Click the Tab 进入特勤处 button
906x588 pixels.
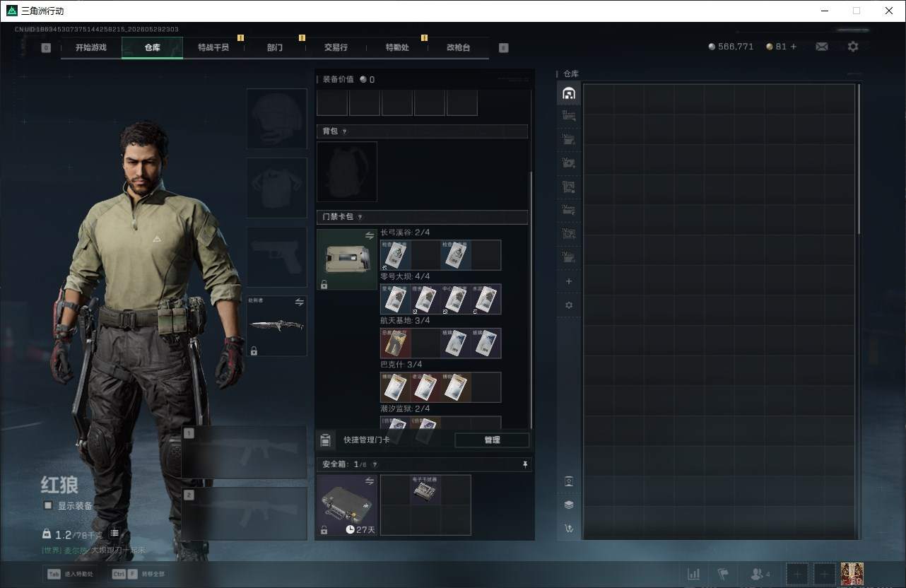pos(71,574)
